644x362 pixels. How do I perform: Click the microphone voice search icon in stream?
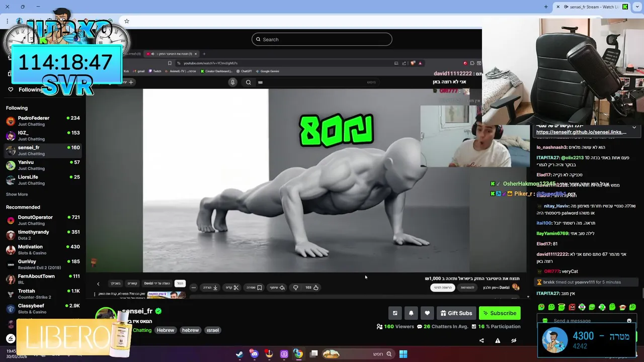(x=232, y=82)
